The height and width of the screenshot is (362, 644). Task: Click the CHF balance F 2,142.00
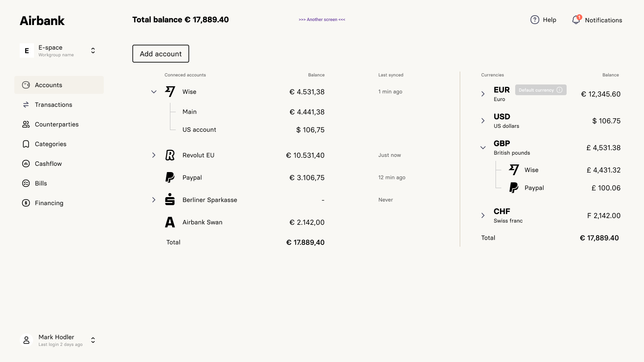(604, 215)
